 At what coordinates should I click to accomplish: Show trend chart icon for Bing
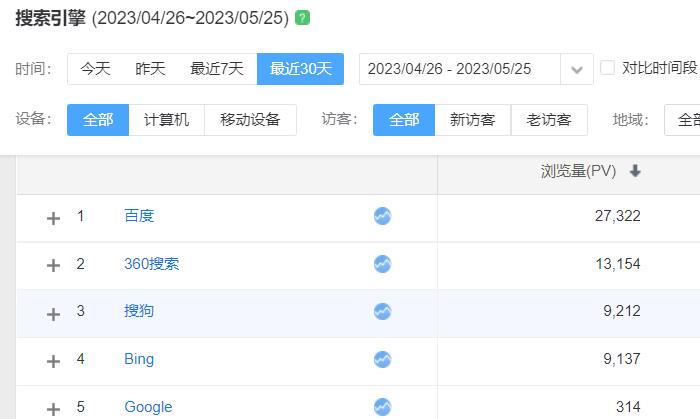(382, 359)
